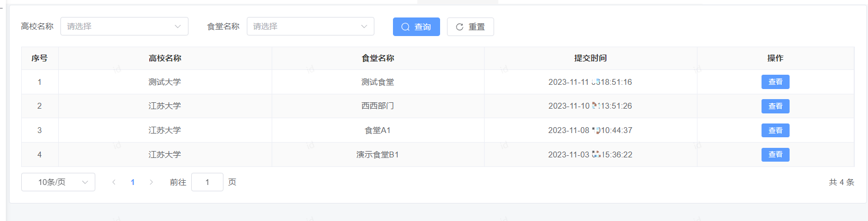Open the 食堂名称 dropdown
Screen dimensions: 868x221
(310, 26)
